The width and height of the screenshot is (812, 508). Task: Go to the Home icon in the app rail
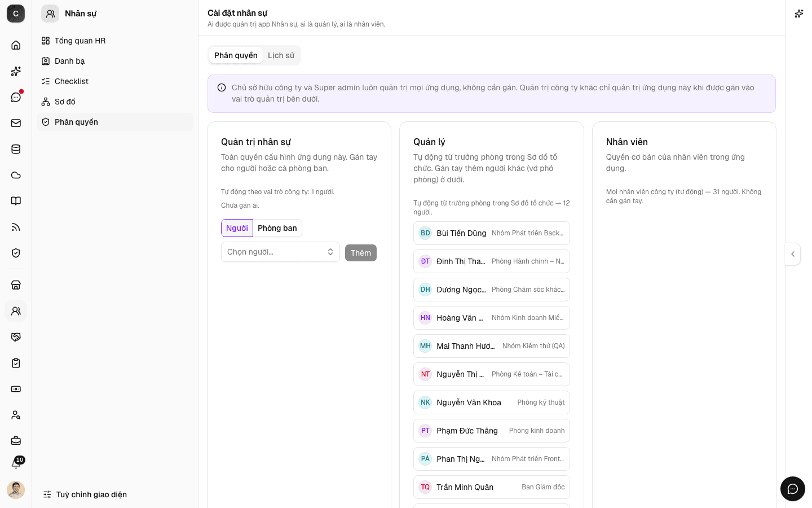[x=16, y=45]
